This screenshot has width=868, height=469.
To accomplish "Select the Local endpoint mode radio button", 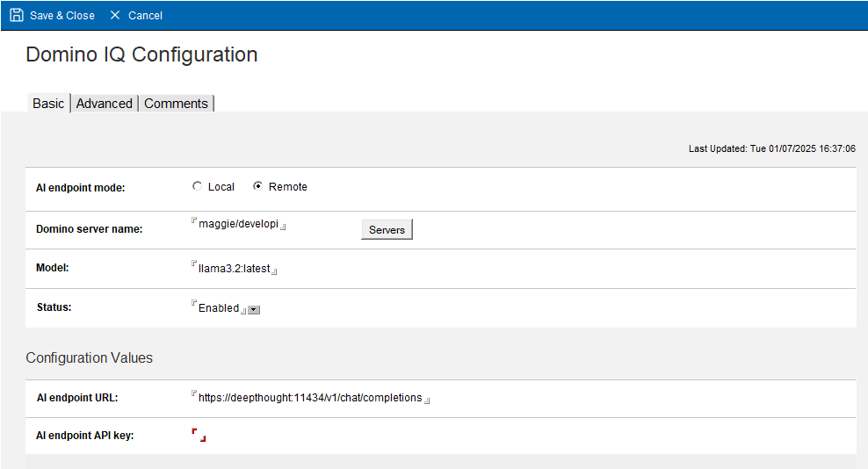I will (x=197, y=186).
